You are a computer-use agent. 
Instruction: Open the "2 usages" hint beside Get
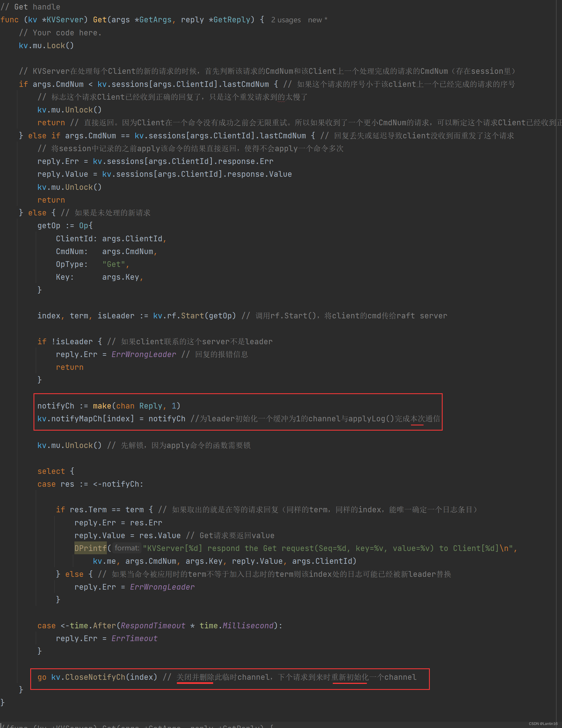tap(286, 20)
